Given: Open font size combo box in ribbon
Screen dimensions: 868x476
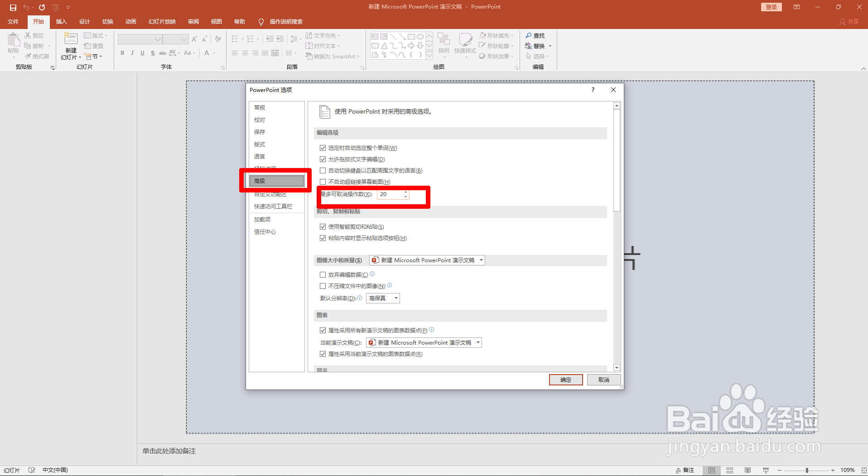Looking at the screenshot, I should pos(176,39).
